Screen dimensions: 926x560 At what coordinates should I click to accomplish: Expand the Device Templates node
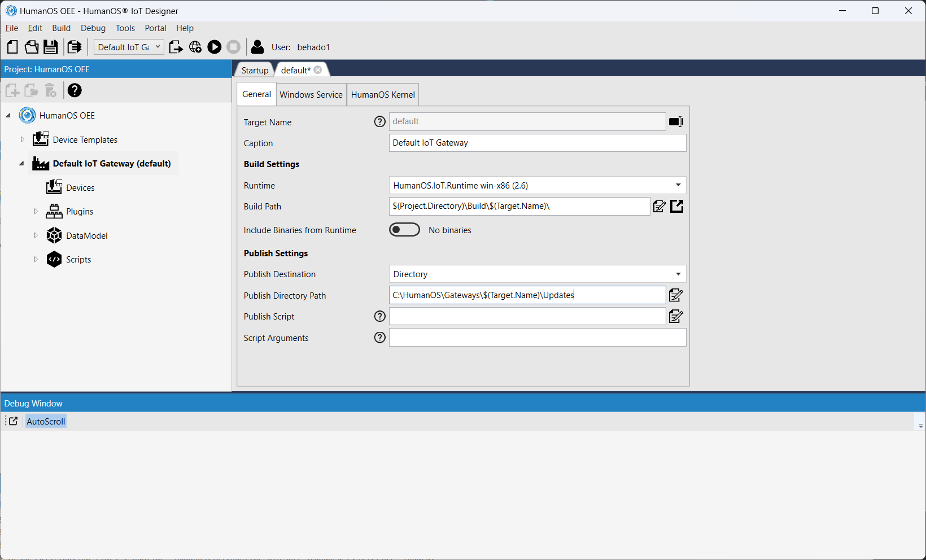tap(22, 139)
